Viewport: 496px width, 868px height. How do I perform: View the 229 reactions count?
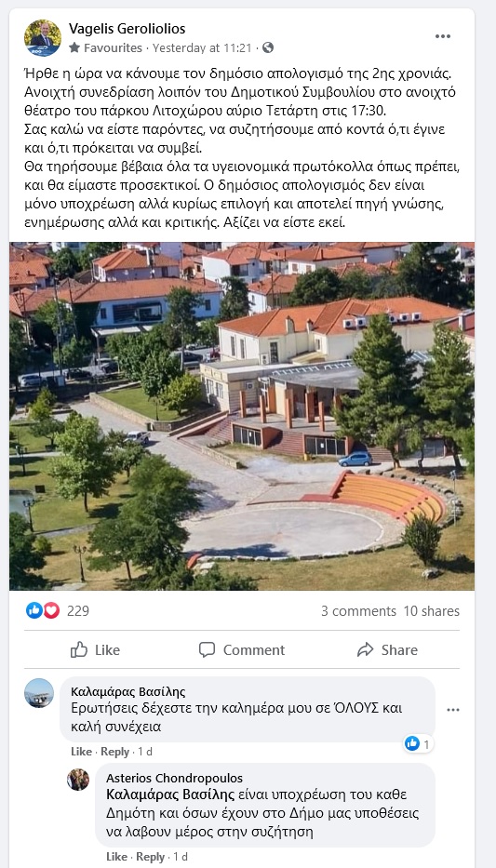tap(78, 611)
